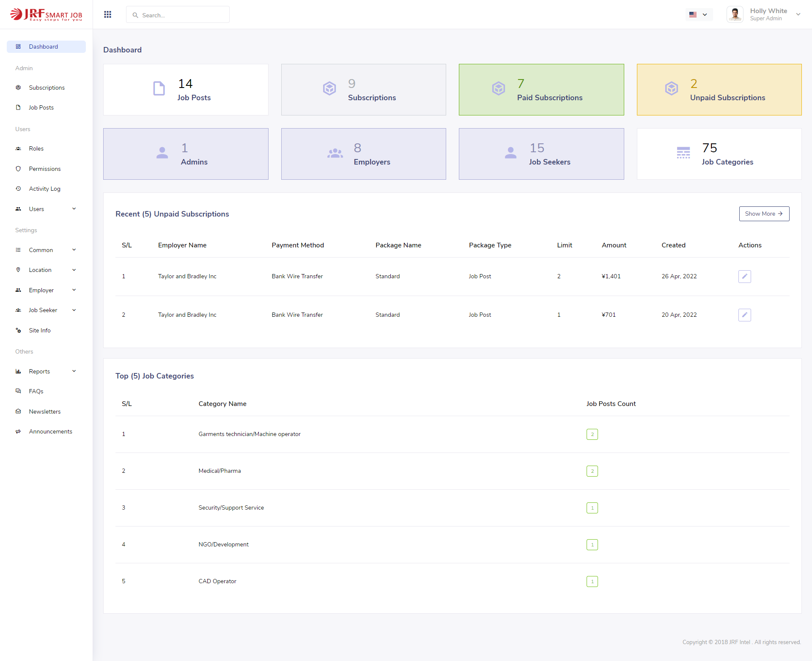Click the Employers card group icon
The image size is (812, 661).
335,153
